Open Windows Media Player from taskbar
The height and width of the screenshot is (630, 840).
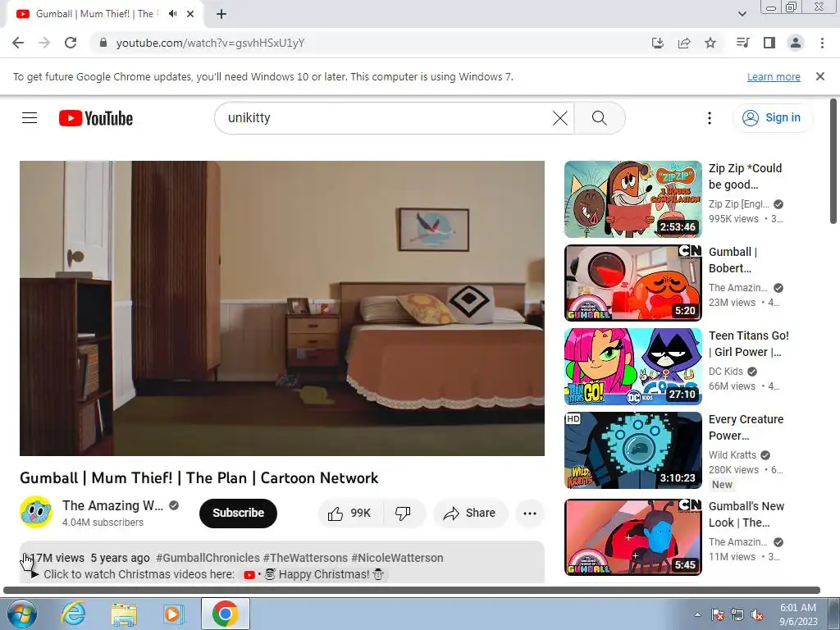(173, 614)
